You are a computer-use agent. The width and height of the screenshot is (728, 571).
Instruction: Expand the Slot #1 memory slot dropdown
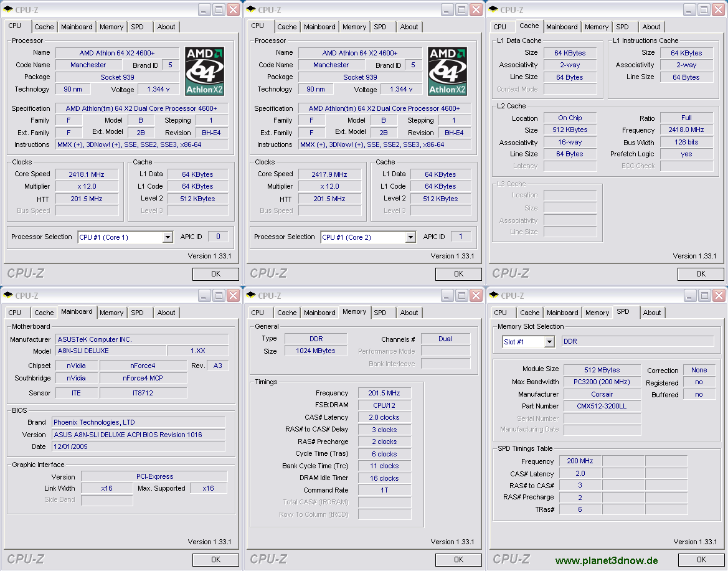tap(549, 342)
